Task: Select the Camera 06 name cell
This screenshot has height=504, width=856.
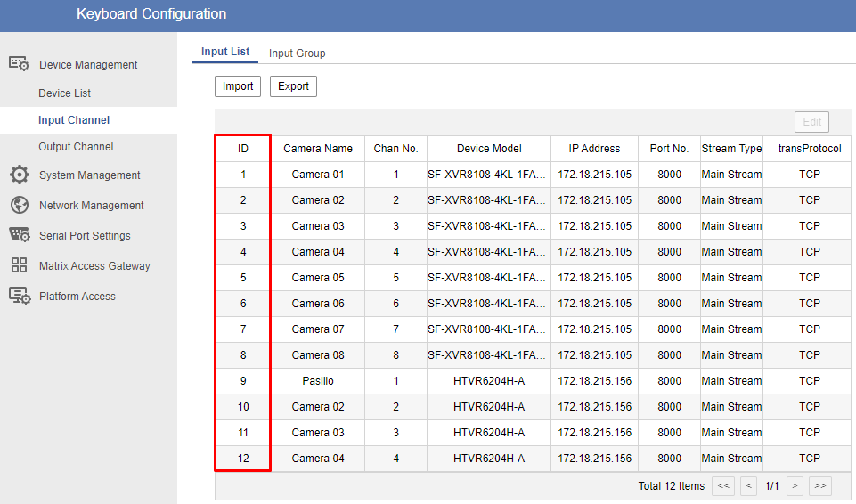Action: pos(318,304)
